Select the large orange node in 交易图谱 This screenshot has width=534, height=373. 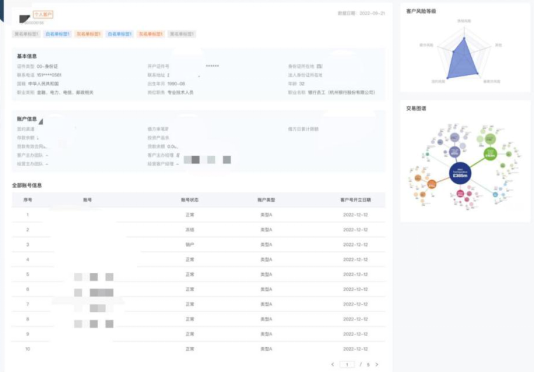pos(431,184)
